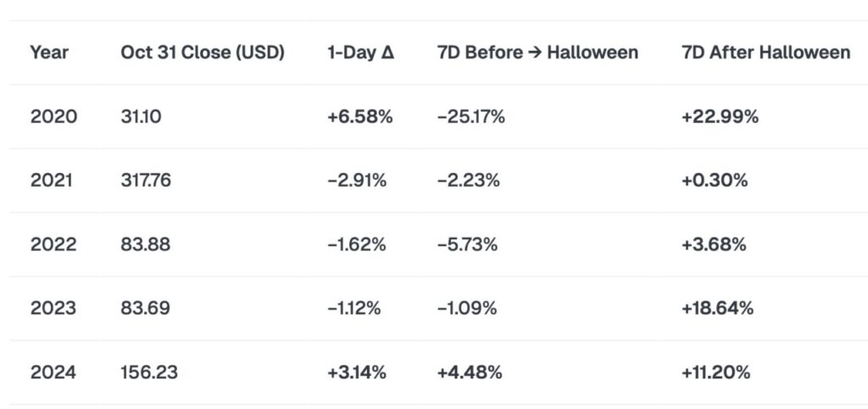Select the 2021 year cell
Image resolution: width=868 pixels, height=409 pixels.
coord(53,181)
